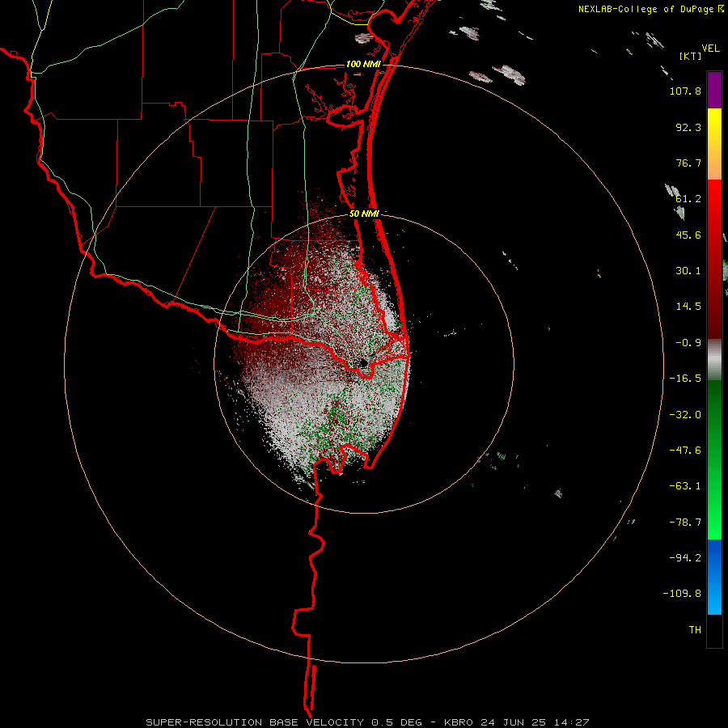728x728 pixels.
Task: Click the VEL legend title
Action: 711,49
